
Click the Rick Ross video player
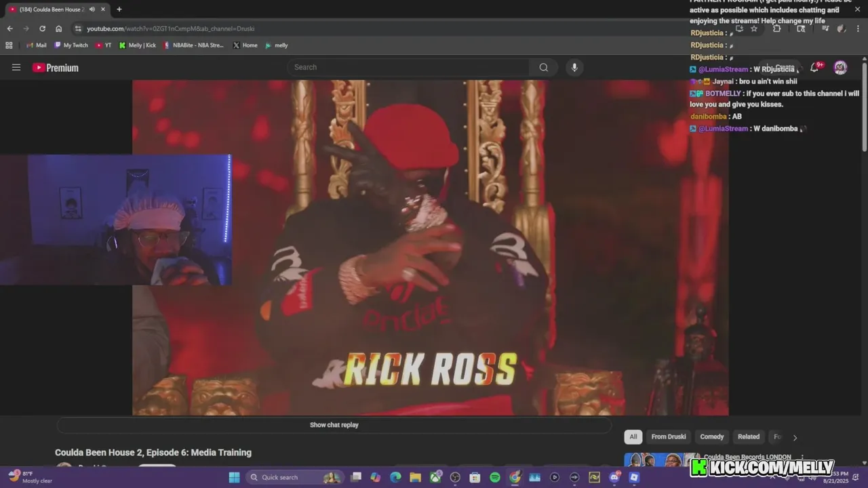[x=430, y=247]
